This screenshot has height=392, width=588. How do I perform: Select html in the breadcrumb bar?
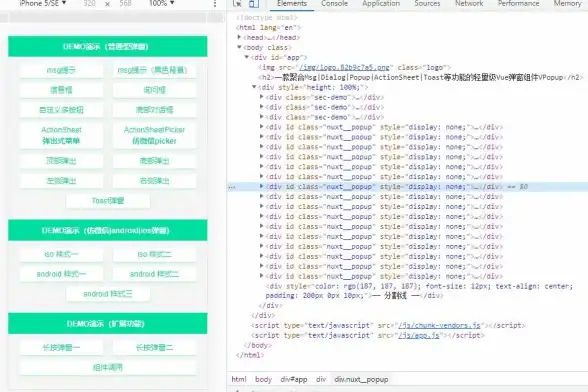tap(239, 379)
